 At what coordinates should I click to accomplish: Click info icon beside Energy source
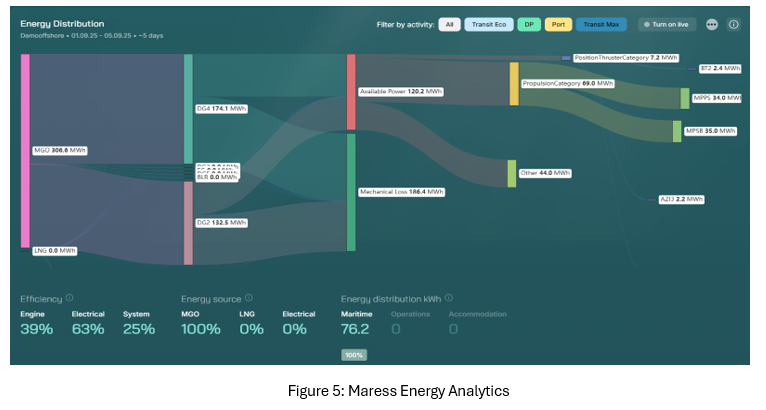[248, 298]
